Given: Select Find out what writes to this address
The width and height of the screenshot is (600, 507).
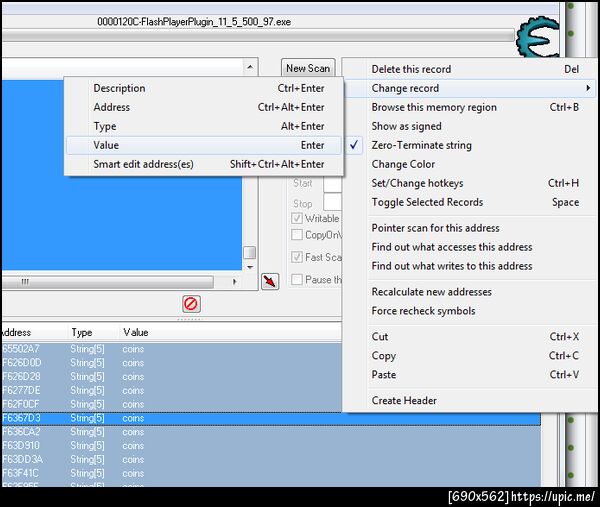Looking at the screenshot, I should pos(470,266).
